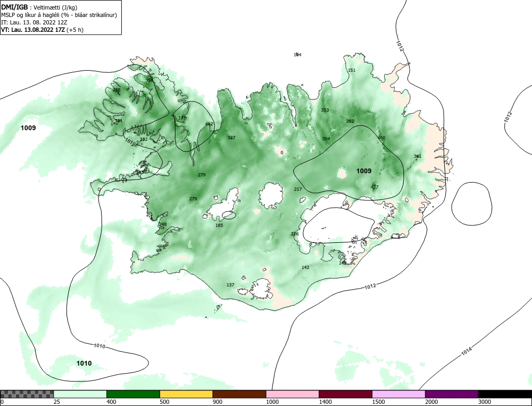Select the 'IT: Lau. 13. 08. 2022 12Z' line
This screenshot has width=532, height=406.
click(x=34, y=22)
